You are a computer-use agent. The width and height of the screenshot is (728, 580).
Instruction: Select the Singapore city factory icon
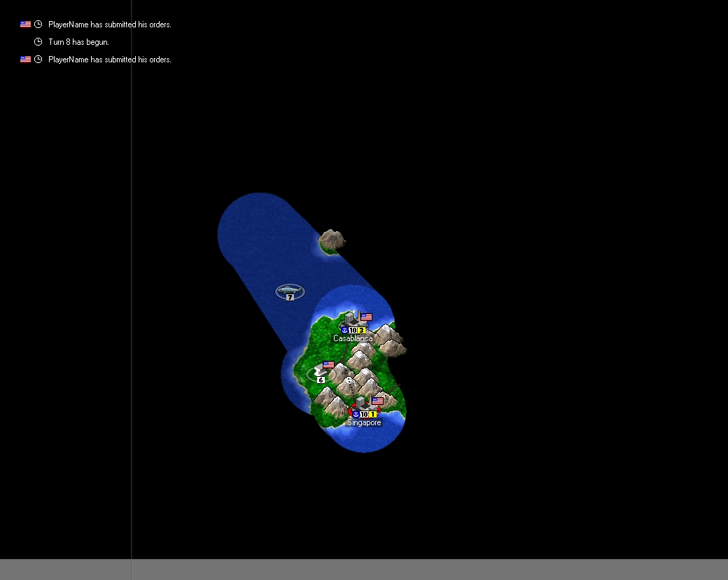(362, 403)
